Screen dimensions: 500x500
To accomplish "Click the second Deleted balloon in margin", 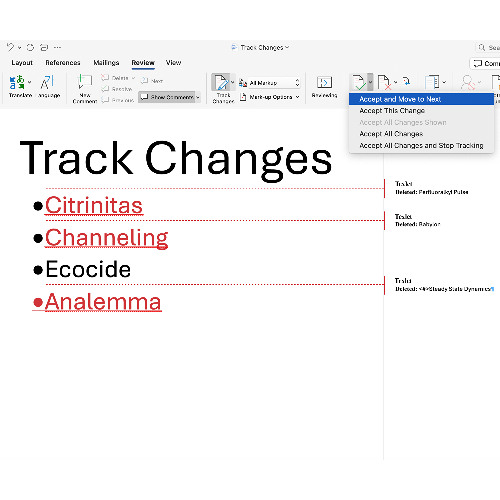I will coord(418,220).
